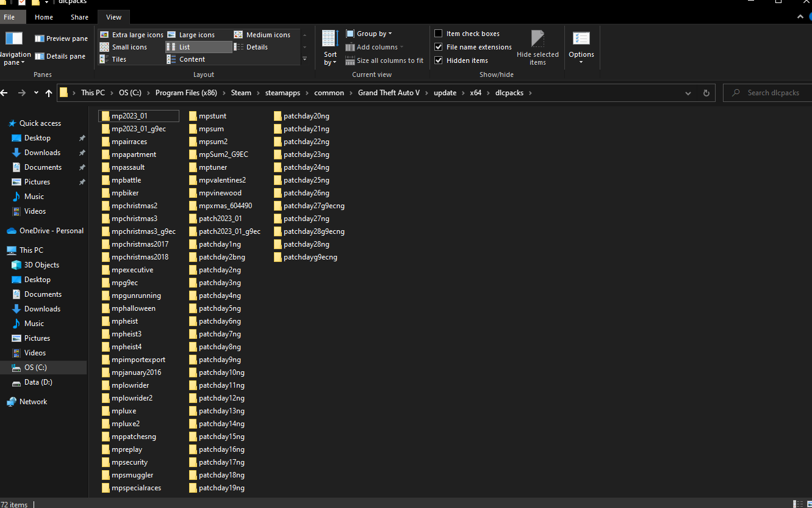Viewport: 812px width, 508px height.
Task: Switch to the Home ribbon tab
Action: [x=44, y=17]
